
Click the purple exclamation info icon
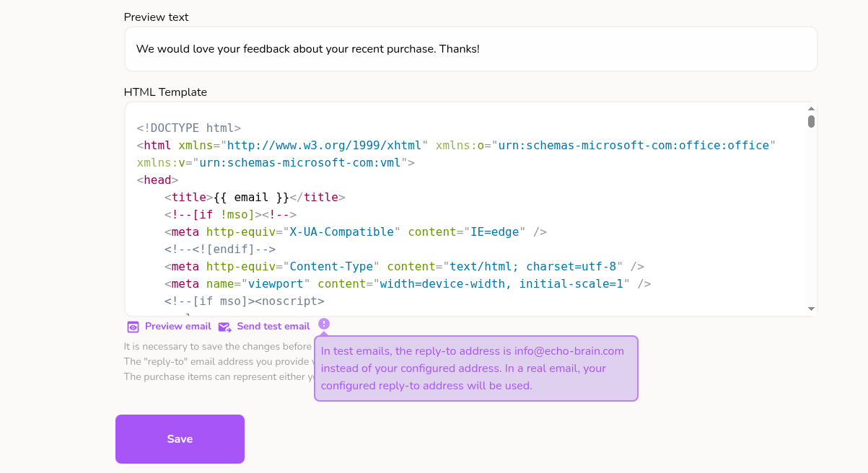(324, 324)
